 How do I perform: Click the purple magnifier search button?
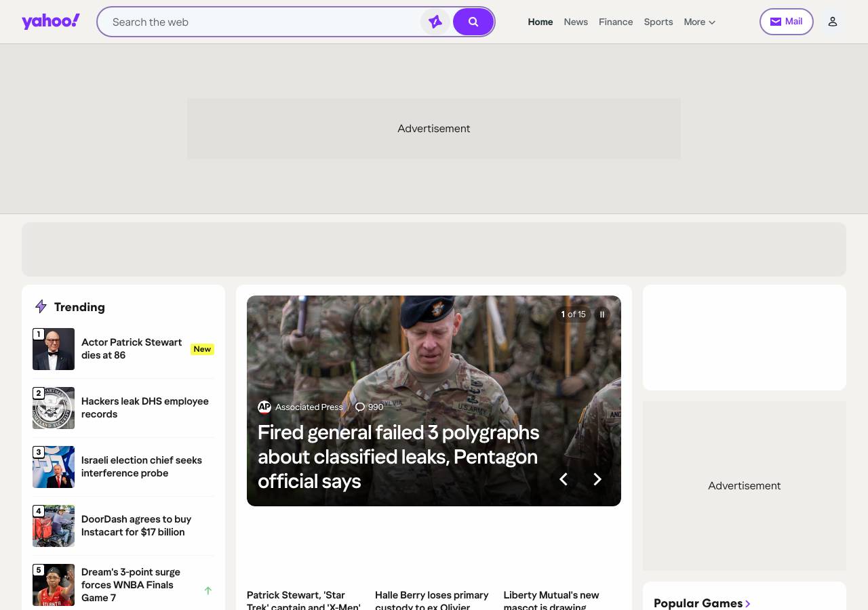(473, 22)
